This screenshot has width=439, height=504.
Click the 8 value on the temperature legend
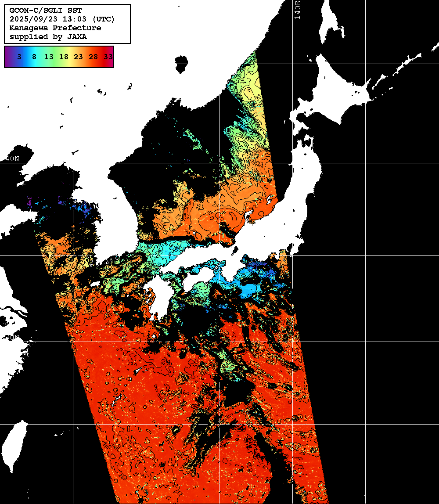click(34, 57)
